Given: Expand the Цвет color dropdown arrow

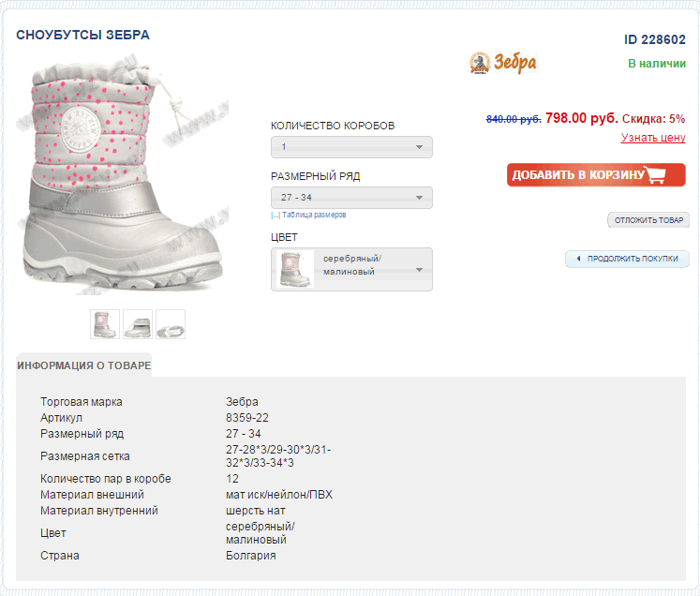Looking at the screenshot, I should click(419, 270).
